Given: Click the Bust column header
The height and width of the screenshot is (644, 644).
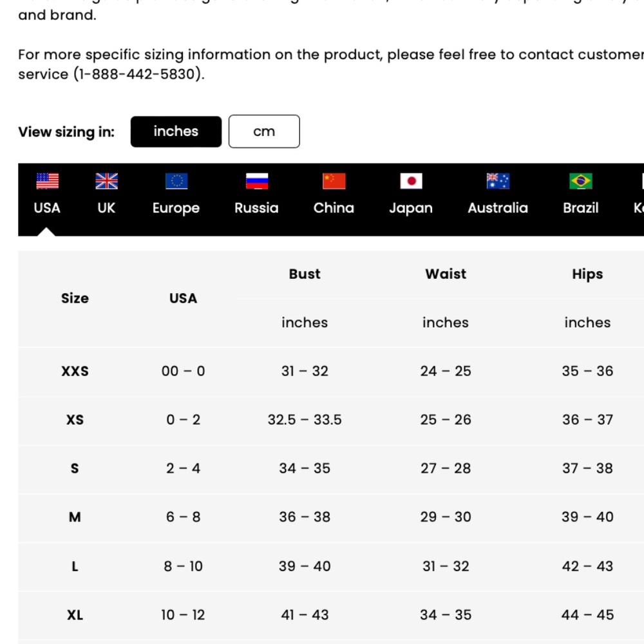Looking at the screenshot, I should point(305,274).
